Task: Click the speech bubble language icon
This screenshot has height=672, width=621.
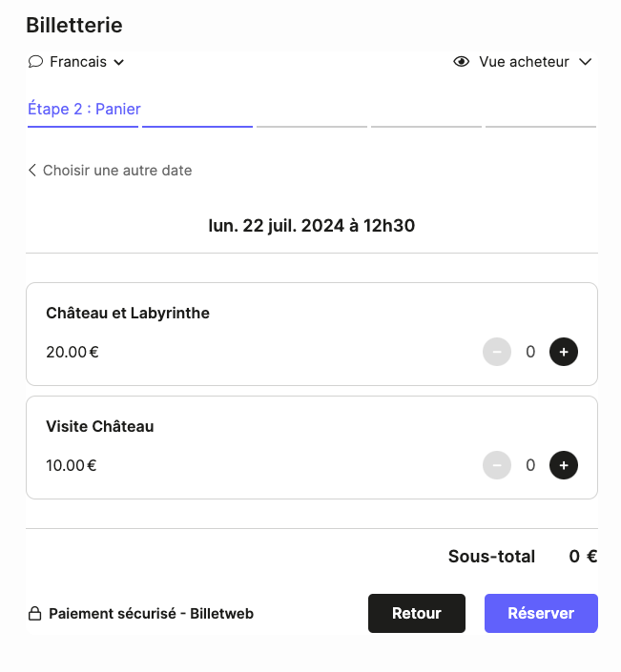Action: (35, 62)
